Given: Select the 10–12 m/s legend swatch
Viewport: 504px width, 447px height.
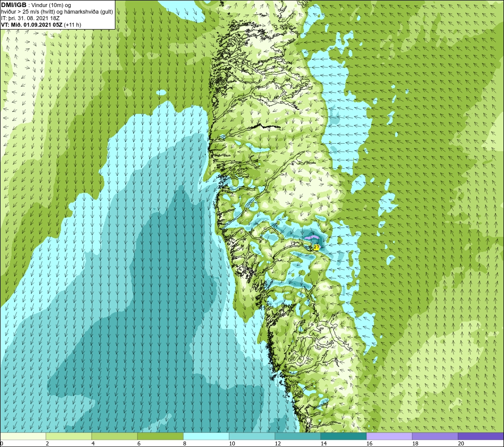Looking at the screenshot, I should [252, 436].
